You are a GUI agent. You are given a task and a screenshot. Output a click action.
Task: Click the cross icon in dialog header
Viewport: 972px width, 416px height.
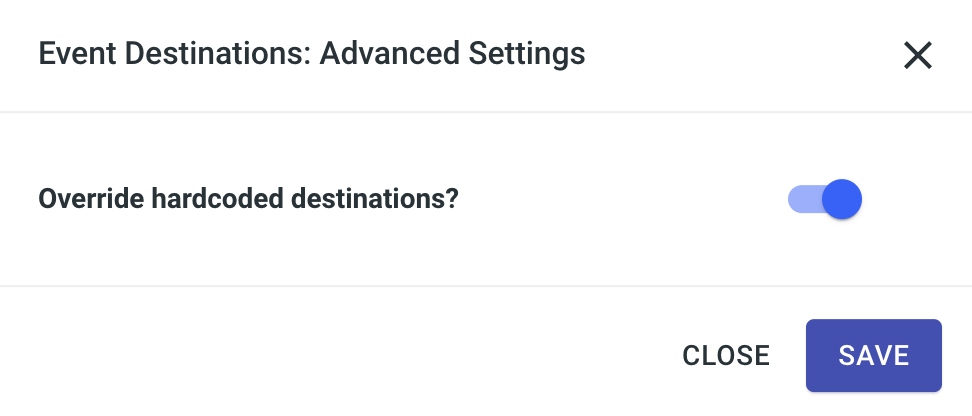click(x=917, y=56)
